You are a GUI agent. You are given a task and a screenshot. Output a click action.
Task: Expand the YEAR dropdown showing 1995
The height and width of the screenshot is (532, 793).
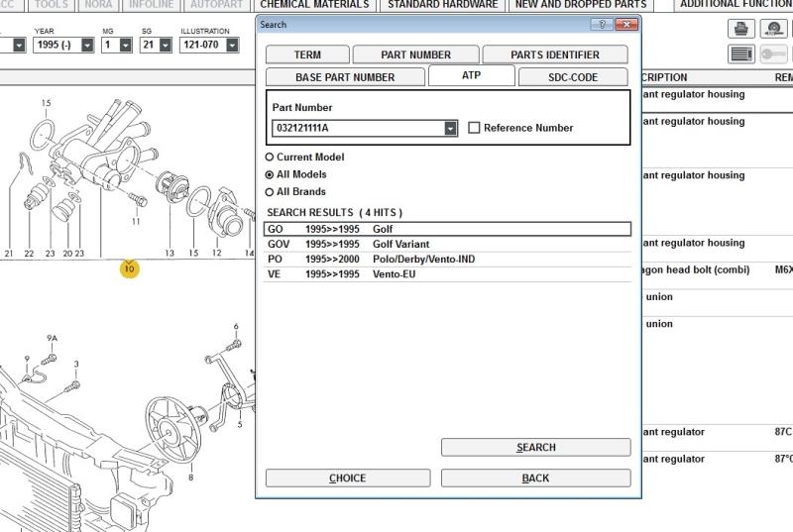87,46
